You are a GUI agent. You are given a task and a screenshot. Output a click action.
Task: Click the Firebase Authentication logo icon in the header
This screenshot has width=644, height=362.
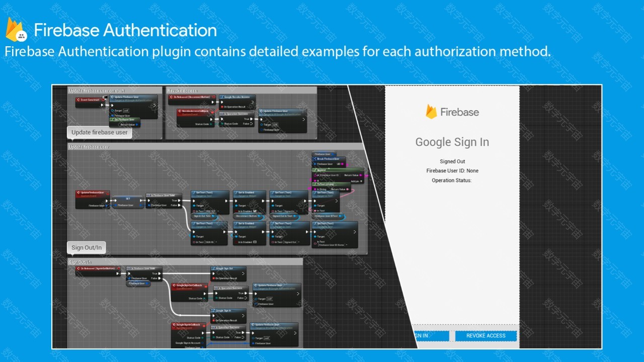pyautogui.click(x=16, y=30)
